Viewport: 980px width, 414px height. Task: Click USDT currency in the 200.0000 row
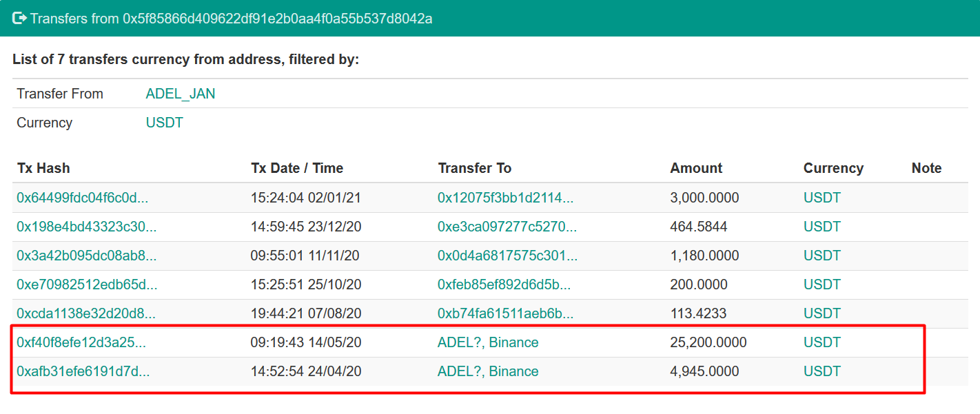tap(822, 284)
